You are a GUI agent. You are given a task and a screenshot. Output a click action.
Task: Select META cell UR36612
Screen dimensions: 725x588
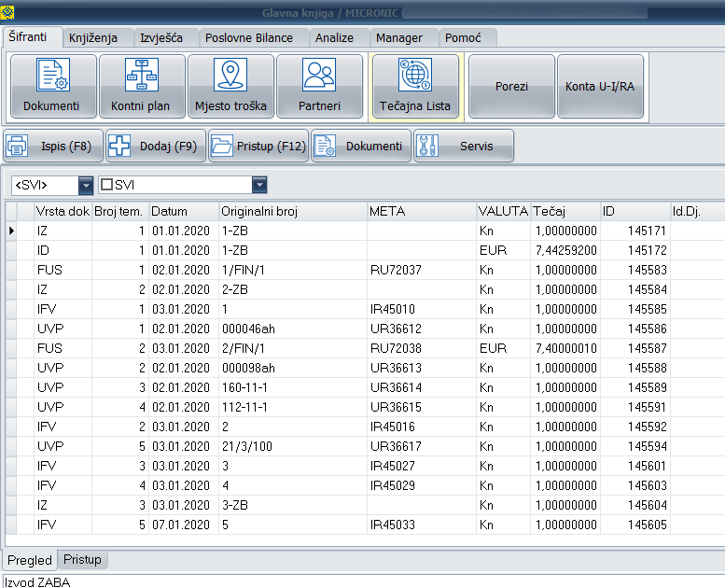point(422,329)
